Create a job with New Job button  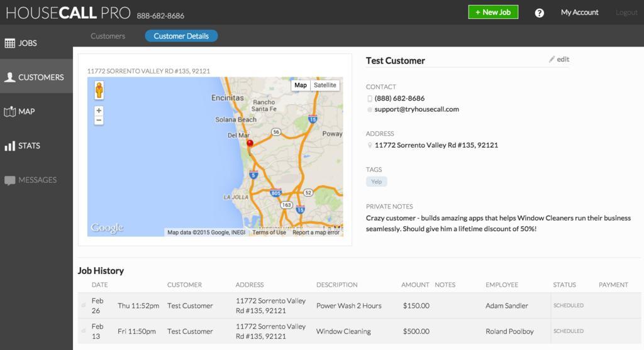(x=493, y=12)
